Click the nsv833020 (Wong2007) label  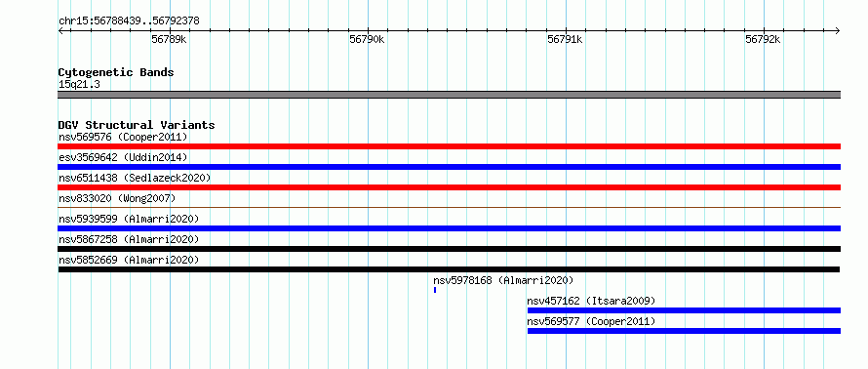point(117,198)
